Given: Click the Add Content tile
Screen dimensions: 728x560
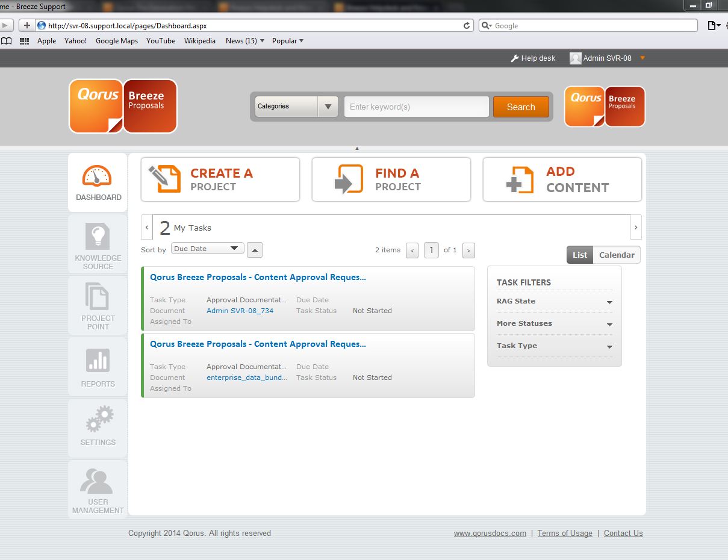Looking at the screenshot, I should coord(562,179).
